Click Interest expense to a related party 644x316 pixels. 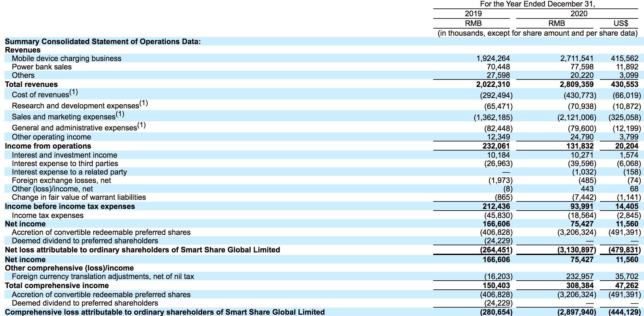coord(69,172)
